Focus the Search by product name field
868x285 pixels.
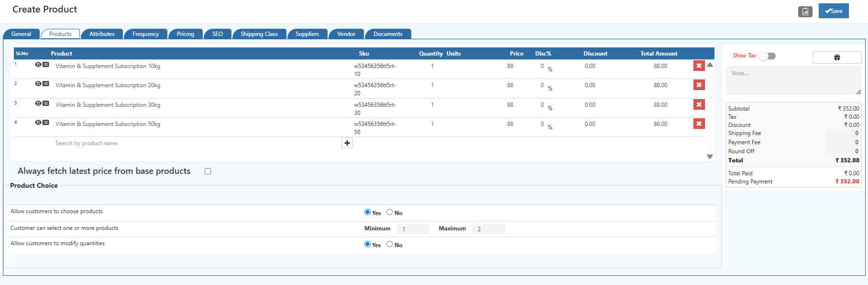[196, 143]
